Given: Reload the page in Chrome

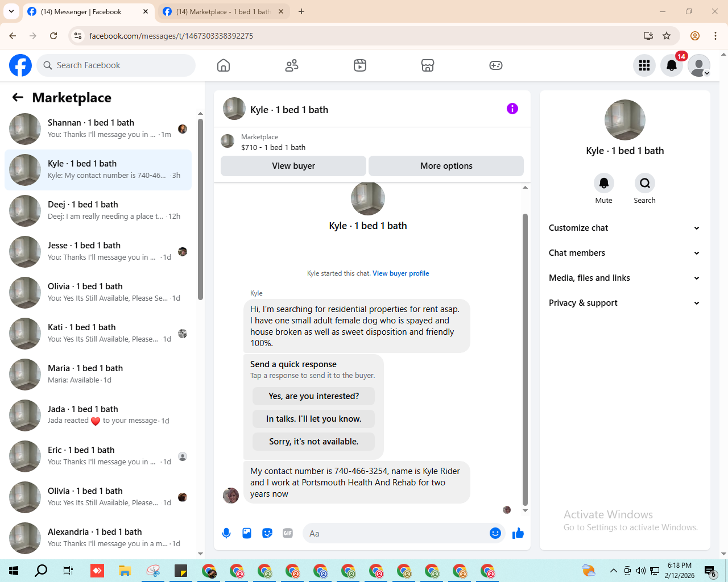Looking at the screenshot, I should 53,36.
